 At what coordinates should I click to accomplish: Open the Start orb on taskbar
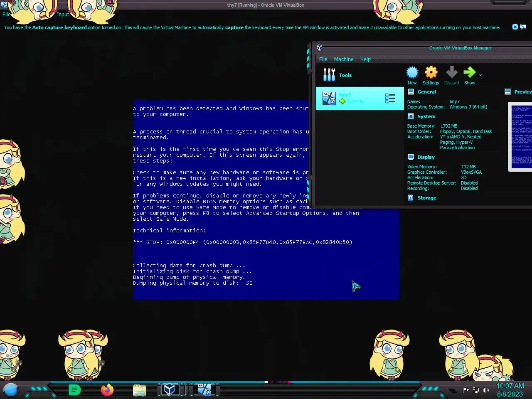pyautogui.click(x=11, y=390)
